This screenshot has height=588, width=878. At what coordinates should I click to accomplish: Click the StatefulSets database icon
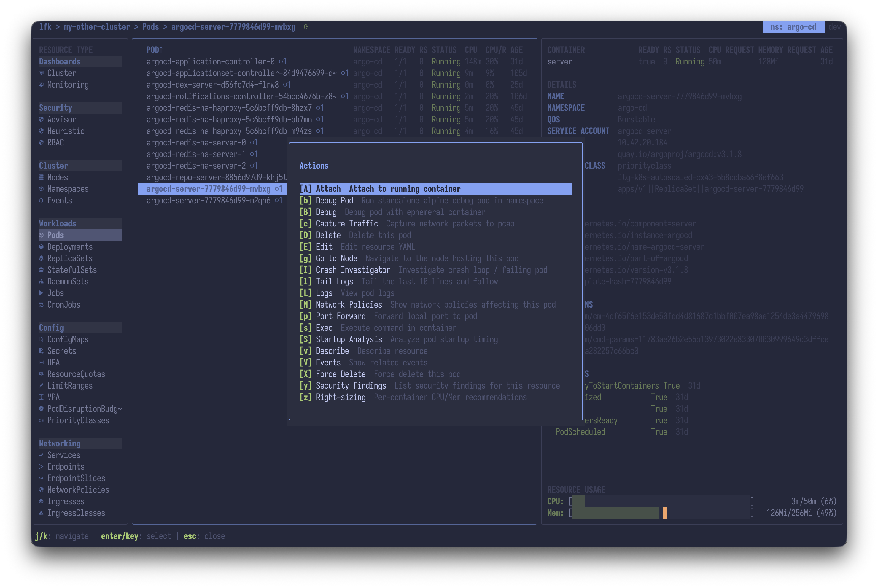(x=41, y=270)
